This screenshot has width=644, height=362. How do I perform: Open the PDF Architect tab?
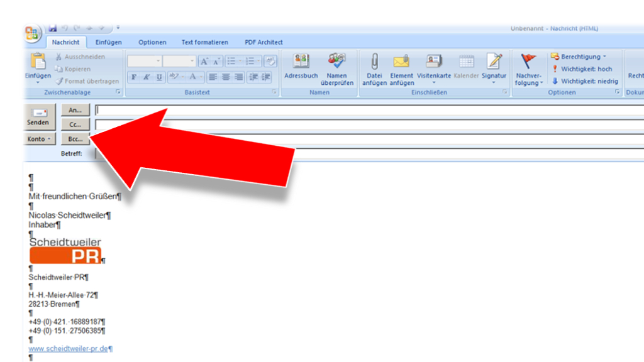pos(264,42)
